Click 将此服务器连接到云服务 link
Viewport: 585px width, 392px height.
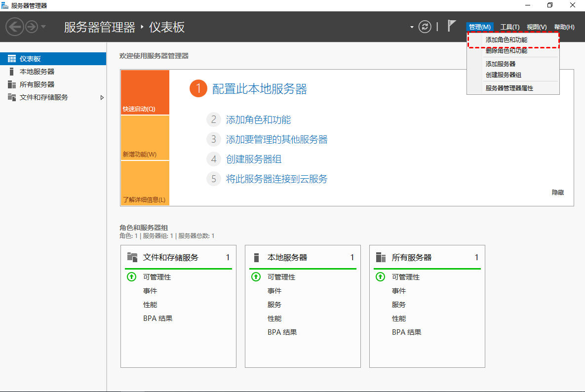[277, 179]
